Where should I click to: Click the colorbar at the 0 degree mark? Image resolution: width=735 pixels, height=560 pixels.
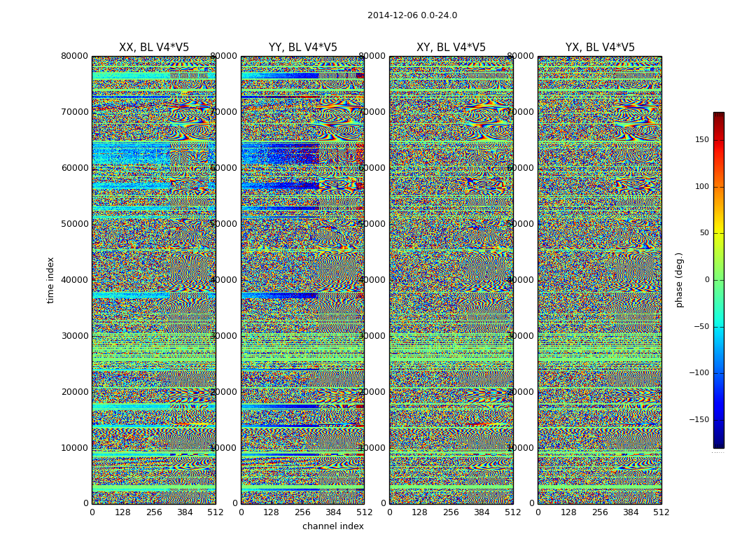719,280
